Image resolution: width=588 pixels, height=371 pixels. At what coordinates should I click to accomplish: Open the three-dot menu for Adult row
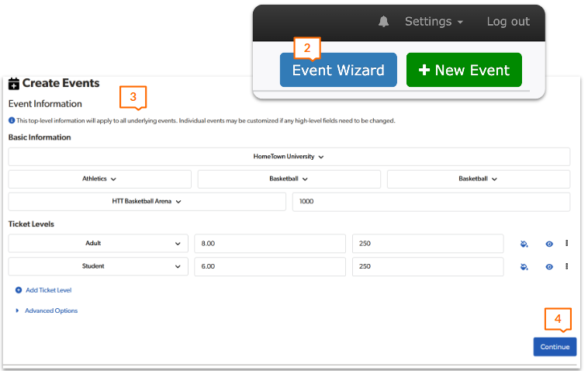tap(567, 244)
